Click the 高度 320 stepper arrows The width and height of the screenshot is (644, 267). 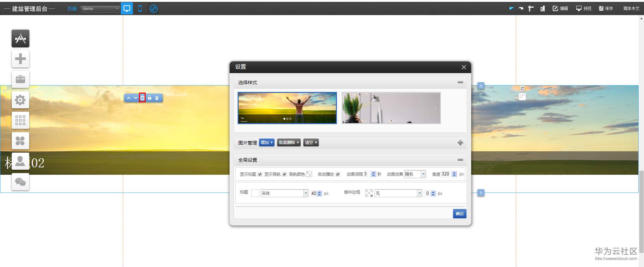[454, 174]
